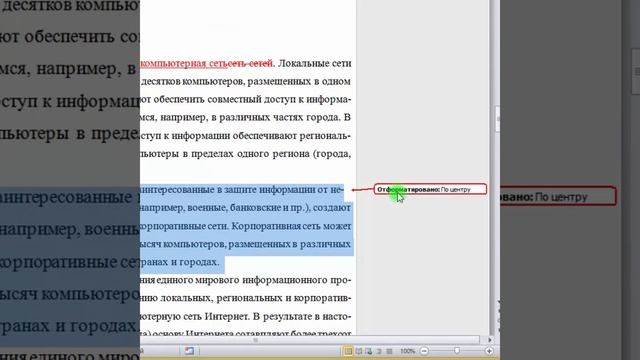
Task: Switch to Full Screen Reading view
Action: (x=358, y=351)
